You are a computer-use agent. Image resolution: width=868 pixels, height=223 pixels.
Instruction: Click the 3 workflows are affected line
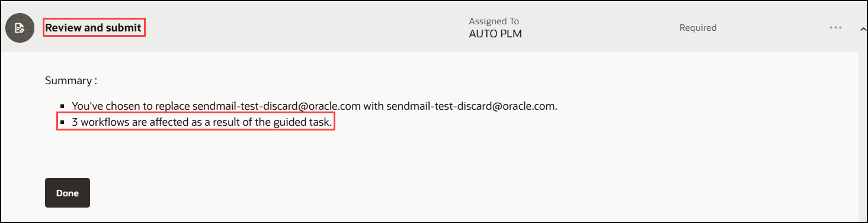click(x=203, y=123)
